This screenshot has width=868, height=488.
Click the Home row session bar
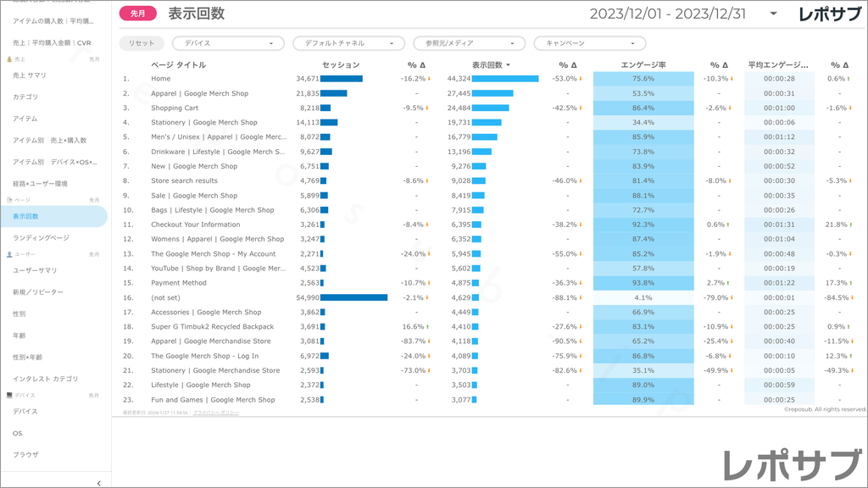point(341,79)
